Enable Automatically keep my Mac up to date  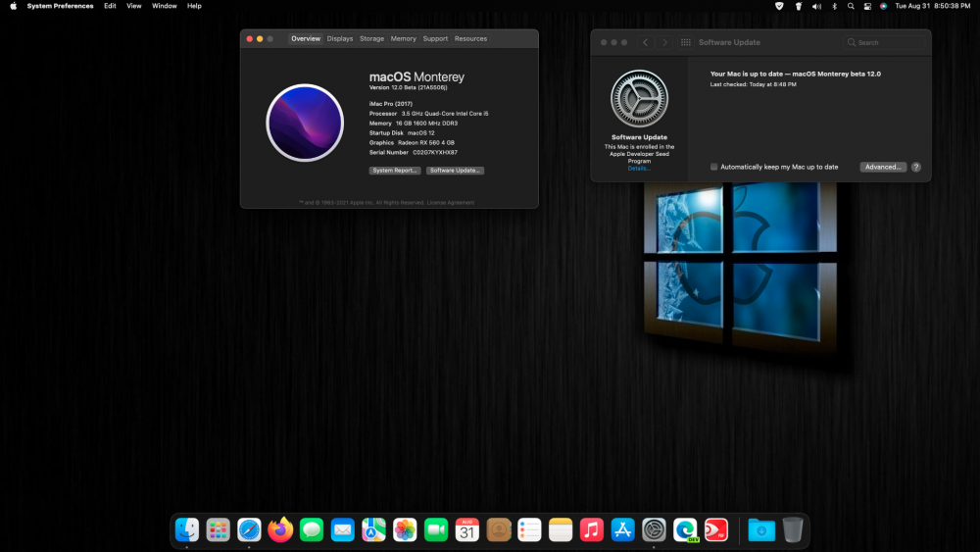pyautogui.click(x=713, y=167)
